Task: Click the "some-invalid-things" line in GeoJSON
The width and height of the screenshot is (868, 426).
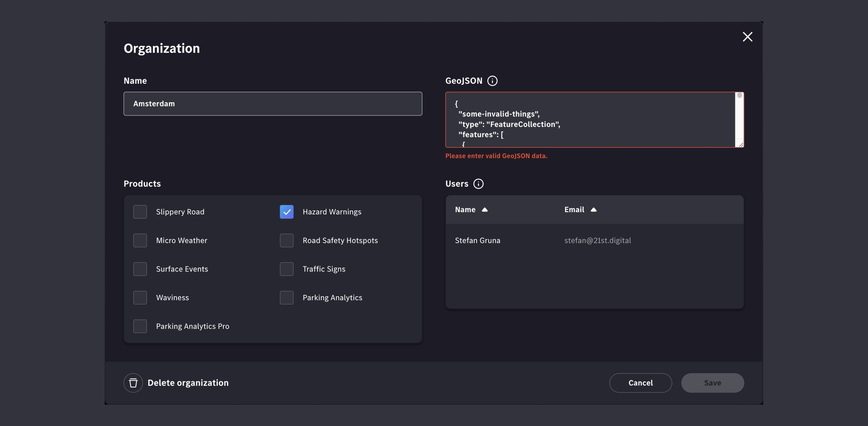Action: [499, 114]
